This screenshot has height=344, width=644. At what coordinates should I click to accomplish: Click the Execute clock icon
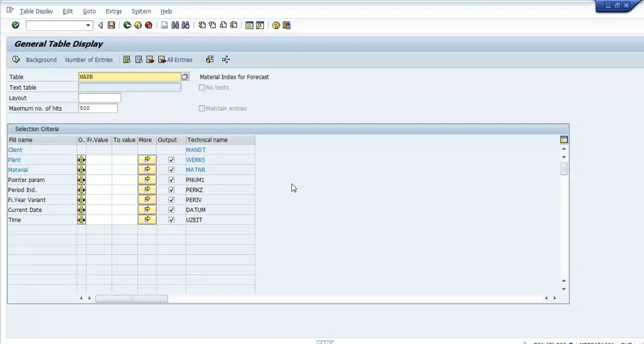tap(16, 60)
